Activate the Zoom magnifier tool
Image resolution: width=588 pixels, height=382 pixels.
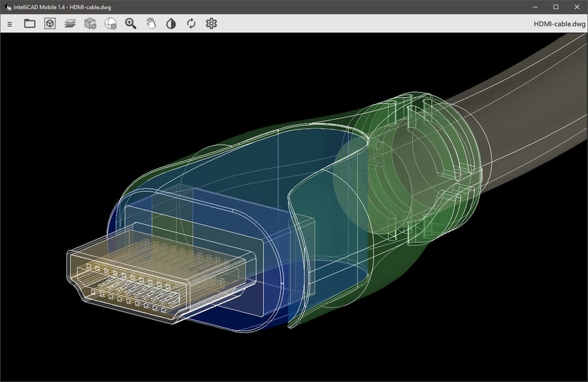click(x=129, y=24)
